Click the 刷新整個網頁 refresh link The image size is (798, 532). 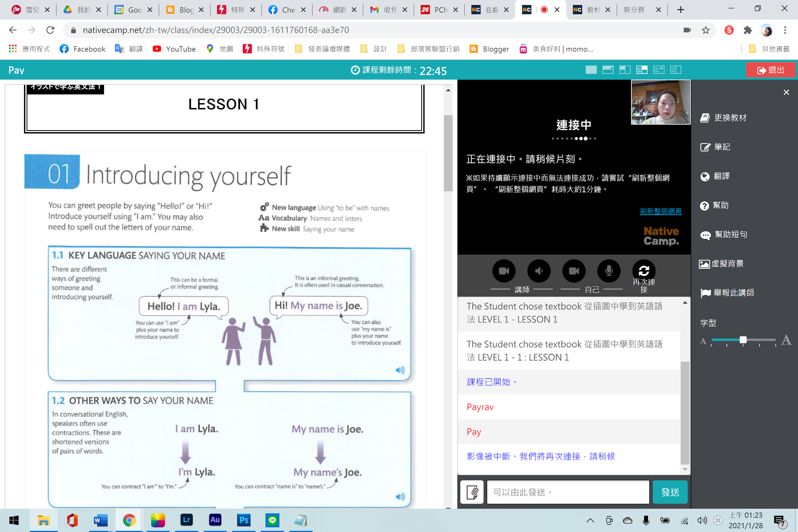point(660,211)
